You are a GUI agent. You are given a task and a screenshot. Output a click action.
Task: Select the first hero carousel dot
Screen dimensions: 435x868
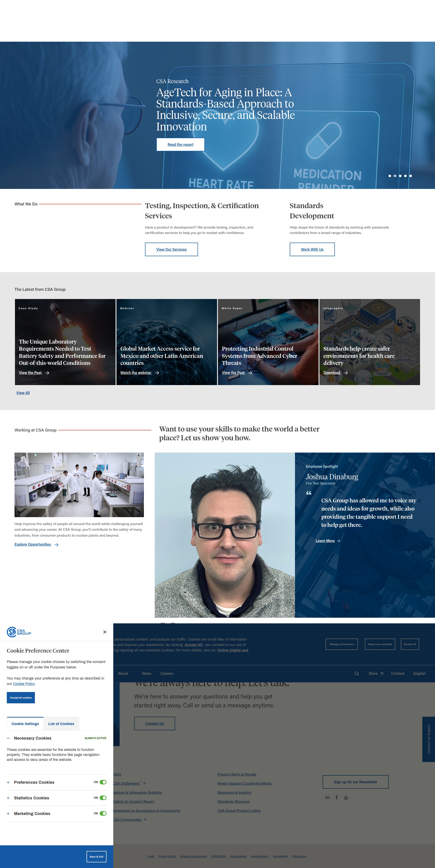point(390,176)
